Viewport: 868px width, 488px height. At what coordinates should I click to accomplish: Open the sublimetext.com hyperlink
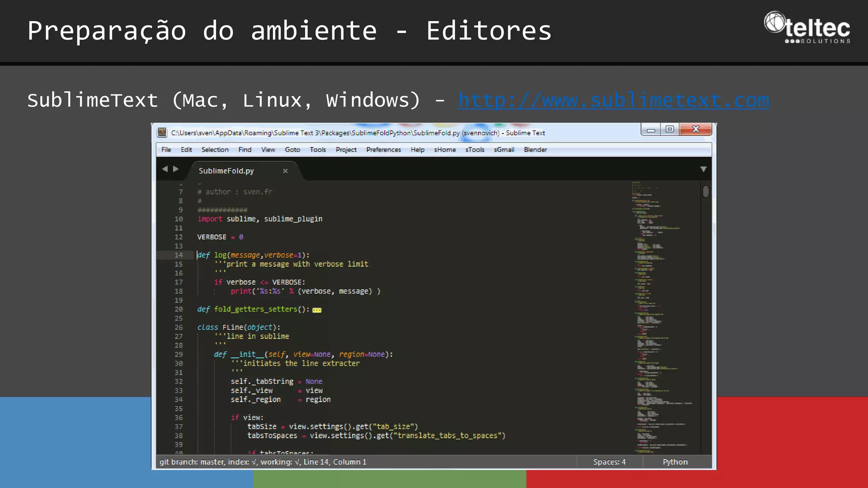tap(613, 101)
